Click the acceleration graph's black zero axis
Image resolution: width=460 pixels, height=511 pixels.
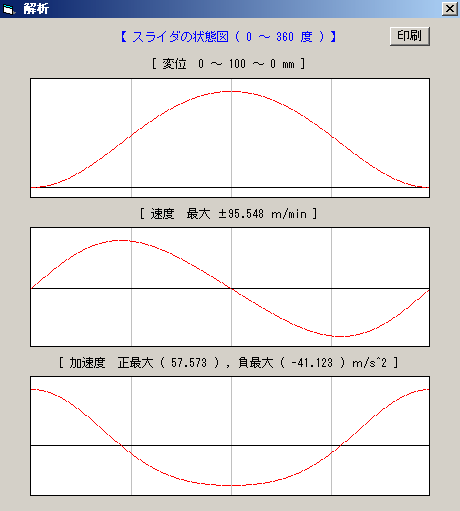click(230, 445)
